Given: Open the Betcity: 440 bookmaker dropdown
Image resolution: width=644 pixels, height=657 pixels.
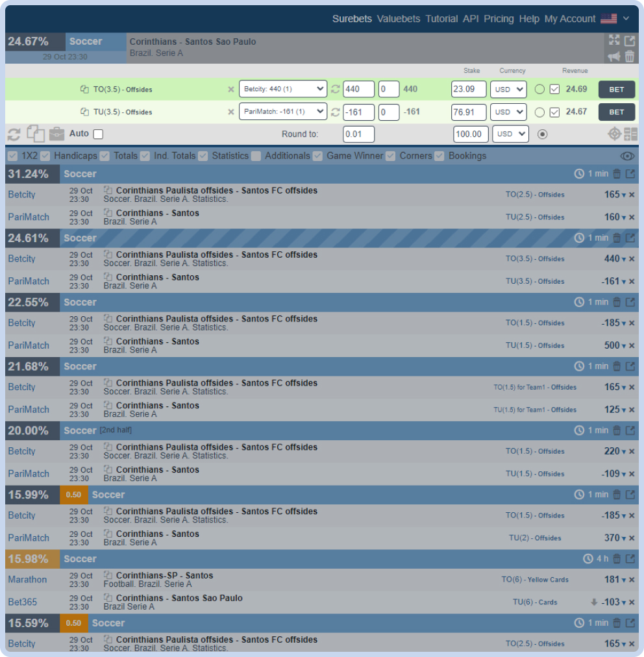Looking at the screenshot, I should coord(283,89).
